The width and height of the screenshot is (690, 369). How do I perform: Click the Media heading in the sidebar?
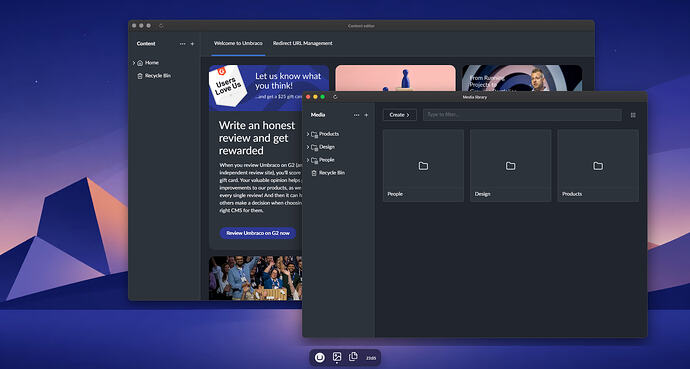pos(318,115)
